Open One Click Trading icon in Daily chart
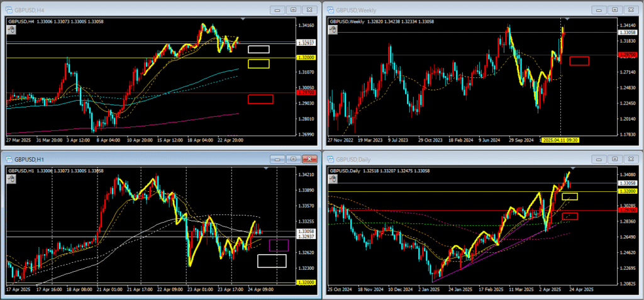 click(x=333, y=179)
